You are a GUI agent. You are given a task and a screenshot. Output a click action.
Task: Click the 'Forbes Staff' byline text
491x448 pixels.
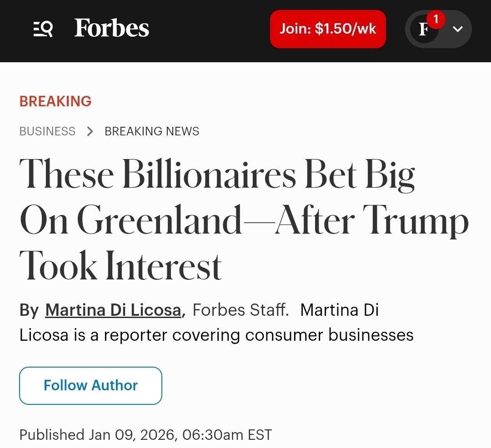240,310
